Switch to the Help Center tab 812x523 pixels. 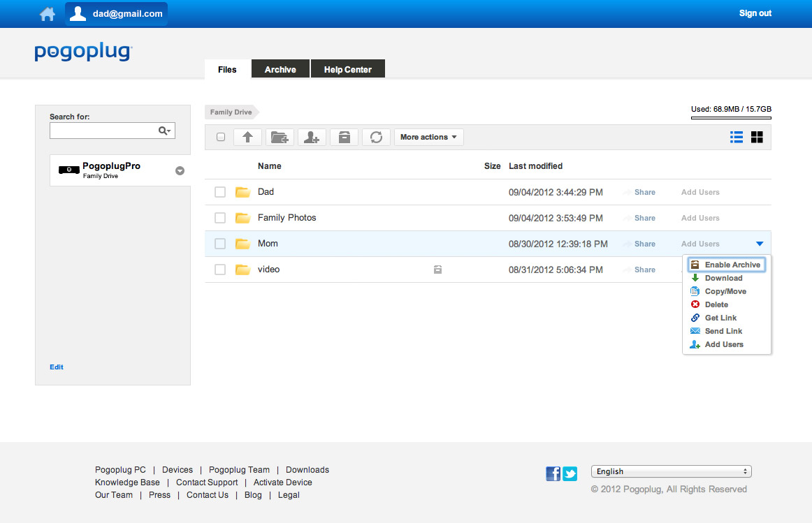(x=347, y=70)
